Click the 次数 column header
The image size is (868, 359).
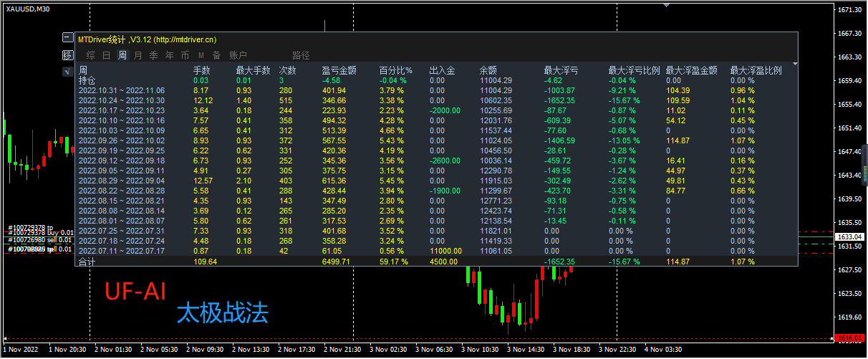point(288,70)
